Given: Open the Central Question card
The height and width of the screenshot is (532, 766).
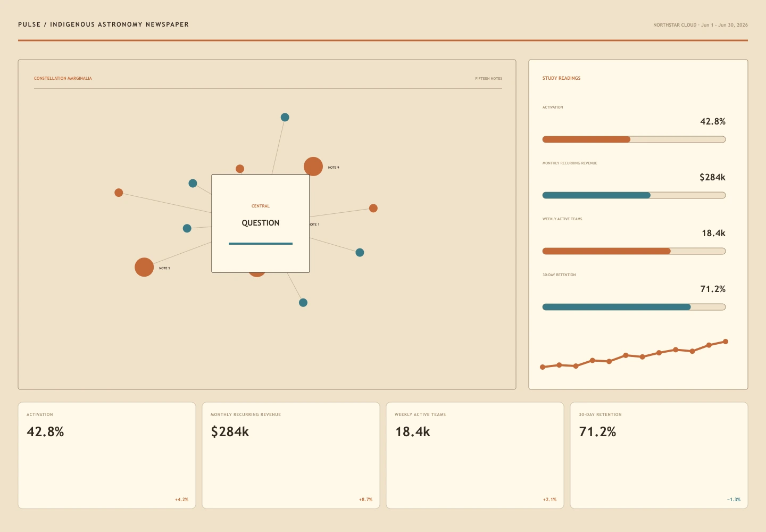Looking at the screenshot, I should pos(261,223).
